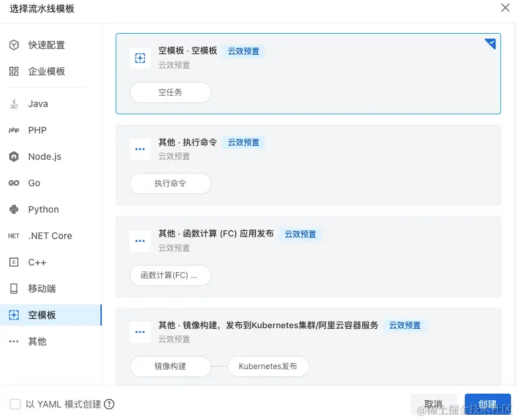Click the 其他 sidebar ellipsis icon
The width and height of the screenshot is (517, 420).
point(14,341)
